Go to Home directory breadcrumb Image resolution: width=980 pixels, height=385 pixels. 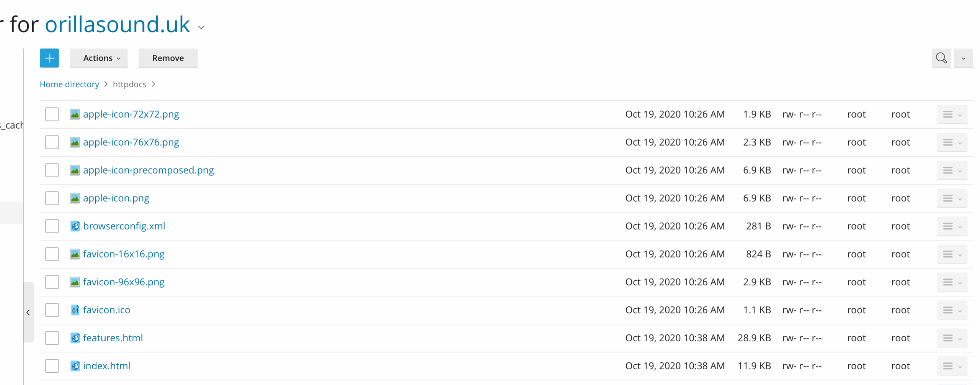click(69, 84)
